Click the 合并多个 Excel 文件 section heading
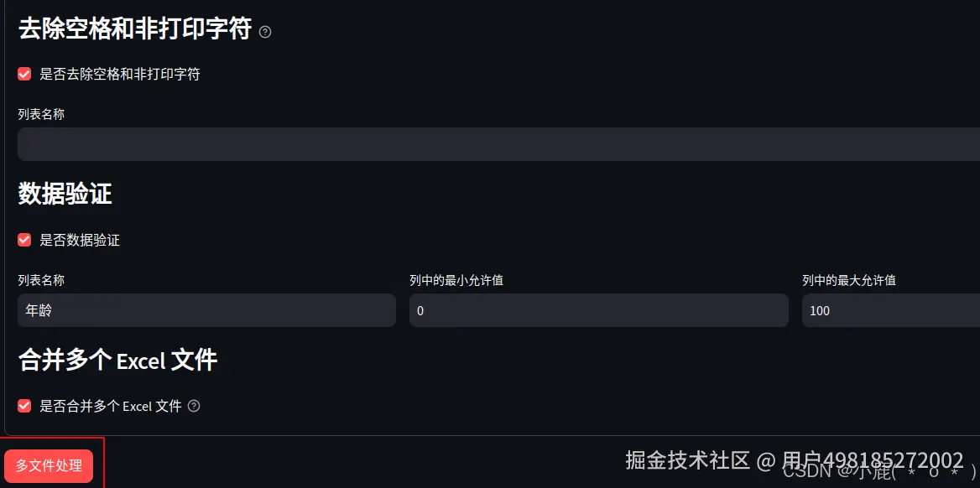Viewport: 980px width, 488px height. coord(117,360)
